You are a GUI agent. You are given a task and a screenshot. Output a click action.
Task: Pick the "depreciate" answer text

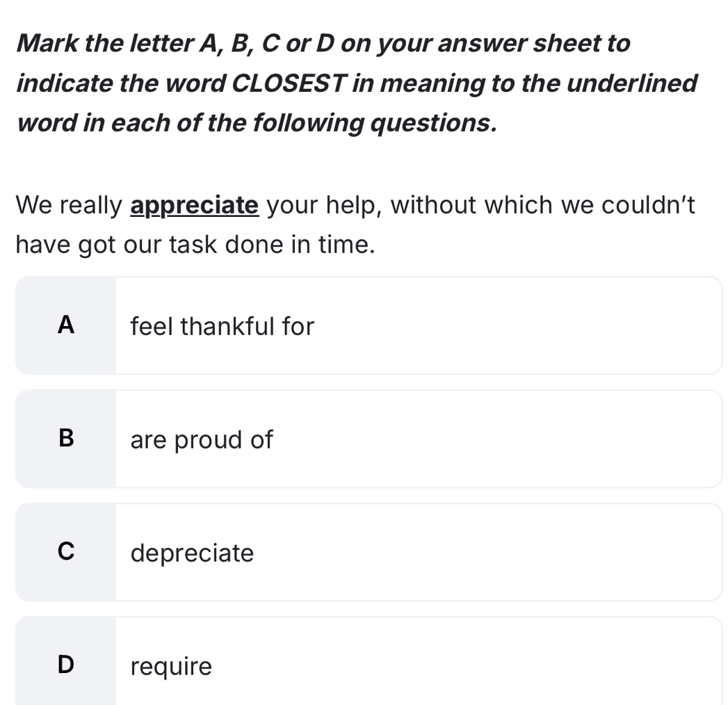click(x=193, y=553)
